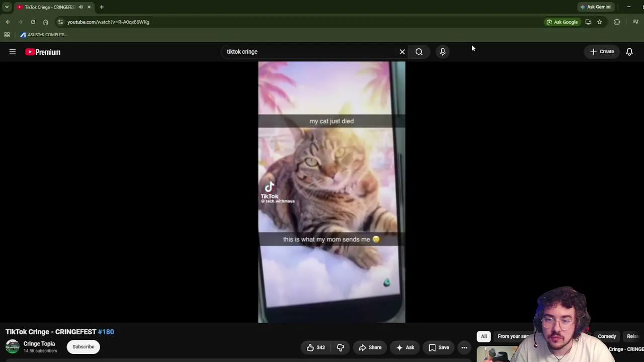Viewport: 644px width, 362px height.
Task: Click the video player to pause playback
Action: point(332,192)
